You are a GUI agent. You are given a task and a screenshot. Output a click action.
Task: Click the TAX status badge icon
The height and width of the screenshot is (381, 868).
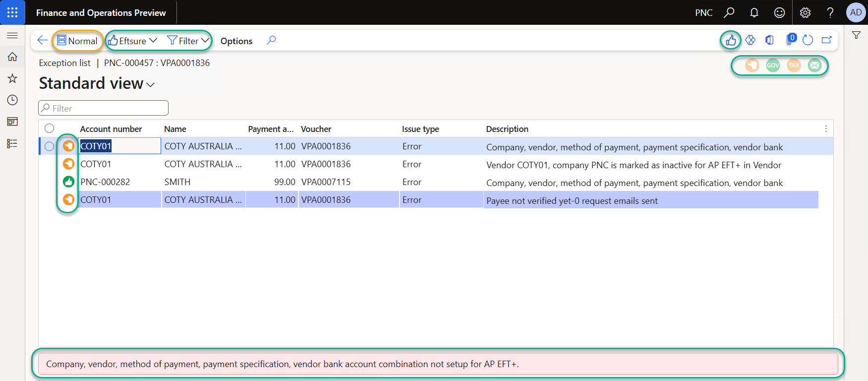794,65
